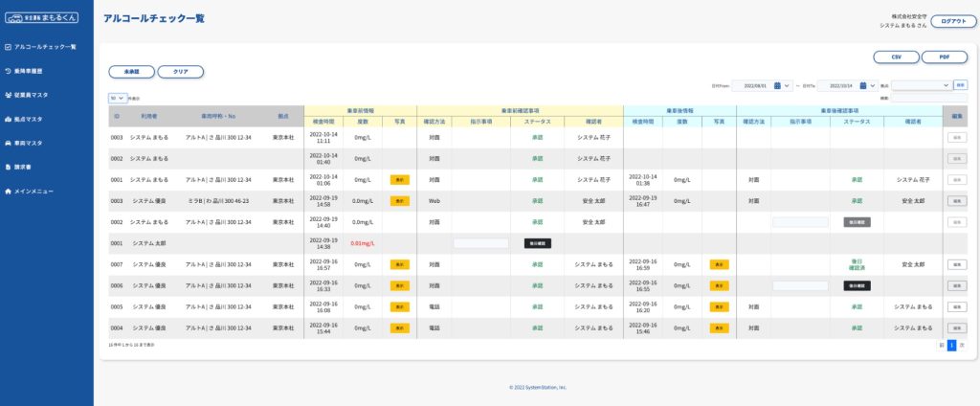Screen dimensions: 980x406
Task: Click the 安全運転まもるくん logo
Action: click(43, 17)
